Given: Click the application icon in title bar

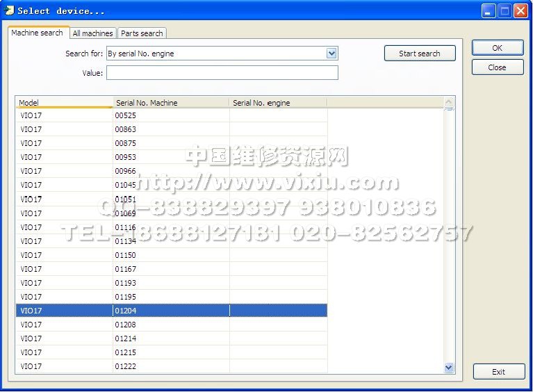Looking at the screenshot, I should (9, 10).
